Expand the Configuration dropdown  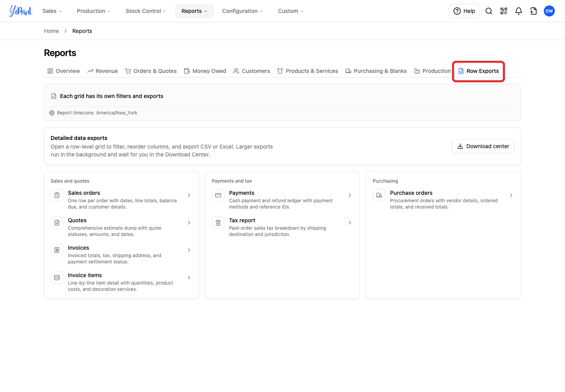point(242,11)
